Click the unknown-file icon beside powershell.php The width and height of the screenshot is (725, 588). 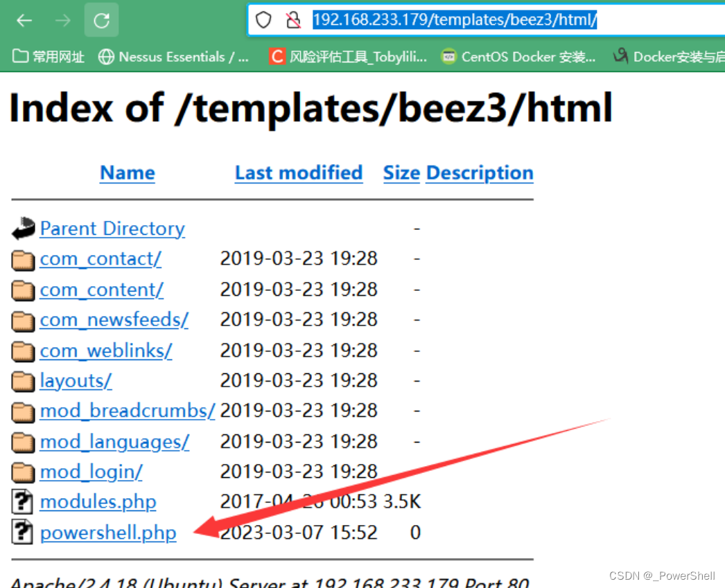pos(22,532)
